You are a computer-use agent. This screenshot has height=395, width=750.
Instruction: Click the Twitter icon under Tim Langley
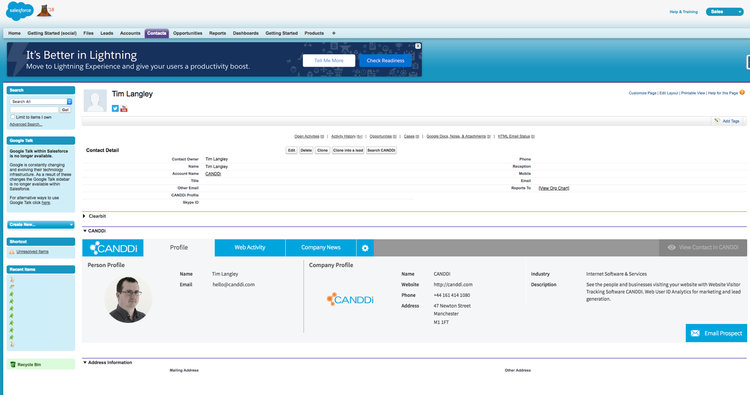pos(115,109)
